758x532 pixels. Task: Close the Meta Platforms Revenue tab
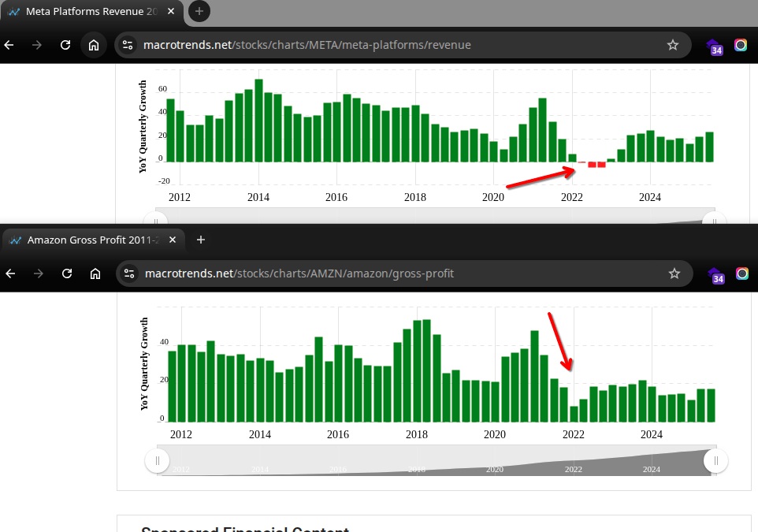(171, 11)
